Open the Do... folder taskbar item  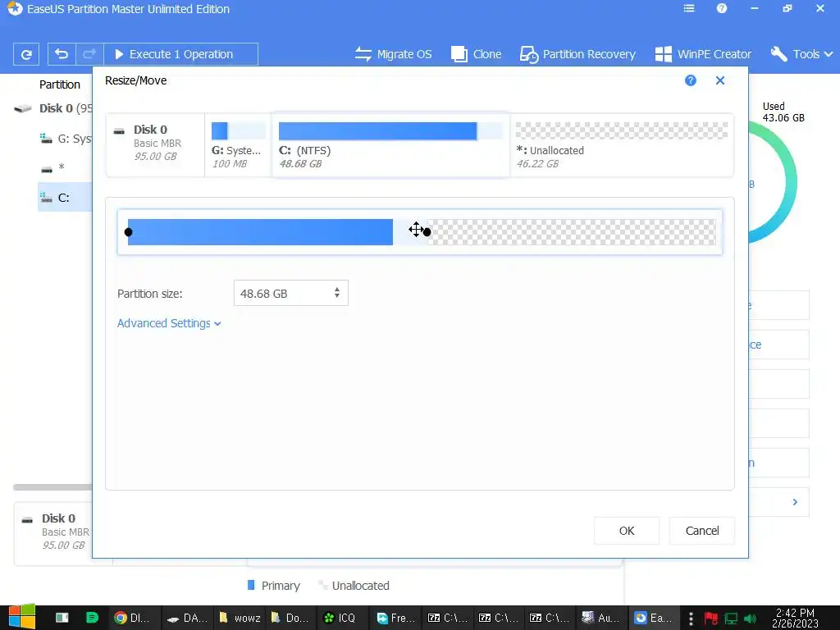290,618
